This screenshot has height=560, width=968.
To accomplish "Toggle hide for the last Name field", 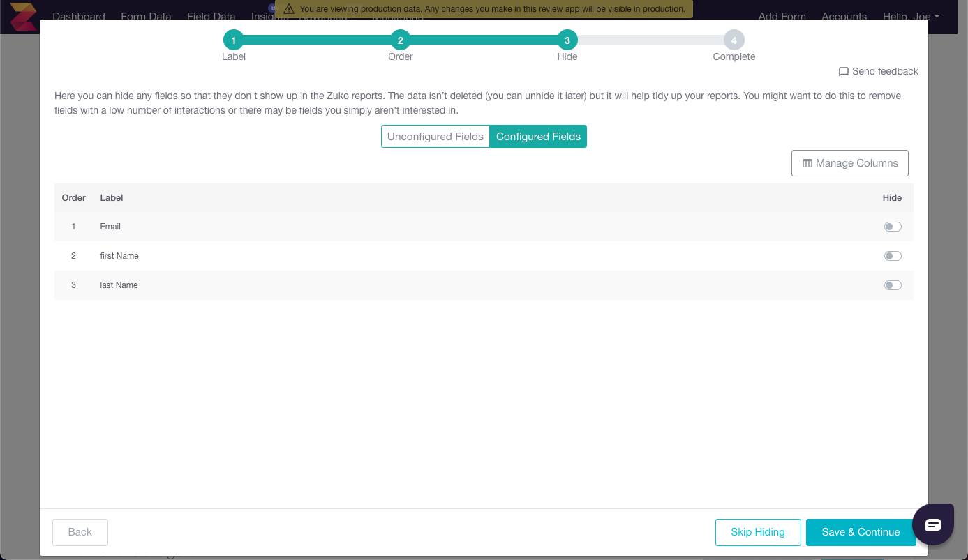I will click(x=893, y=285).
